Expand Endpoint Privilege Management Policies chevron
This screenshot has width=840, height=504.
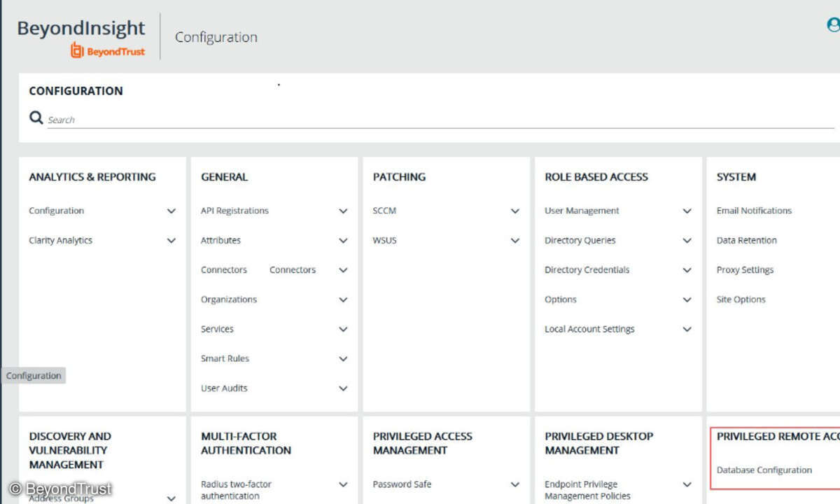(x=687, y=484)
